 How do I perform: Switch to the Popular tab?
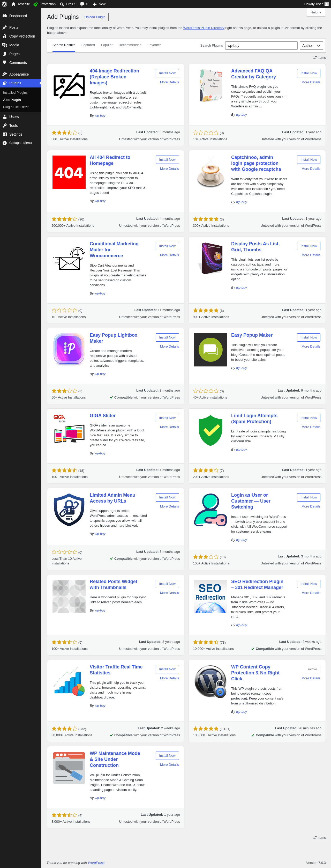[x=107, y=45]
